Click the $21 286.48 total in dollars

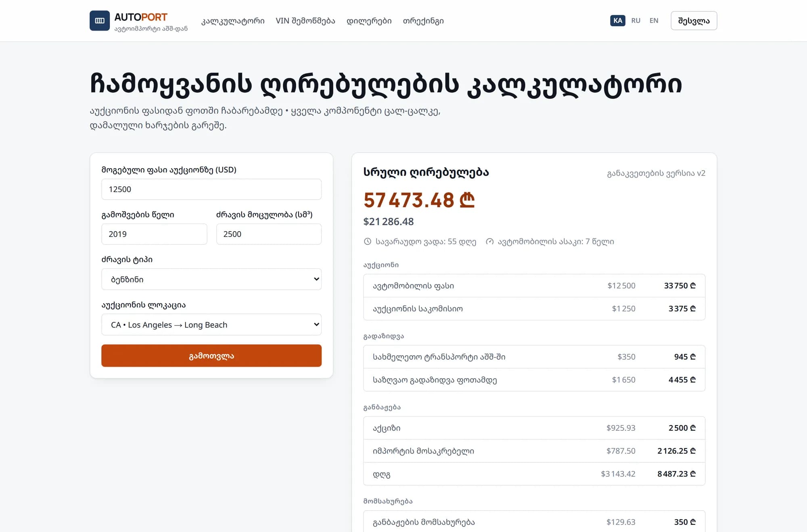click(389, 221)
